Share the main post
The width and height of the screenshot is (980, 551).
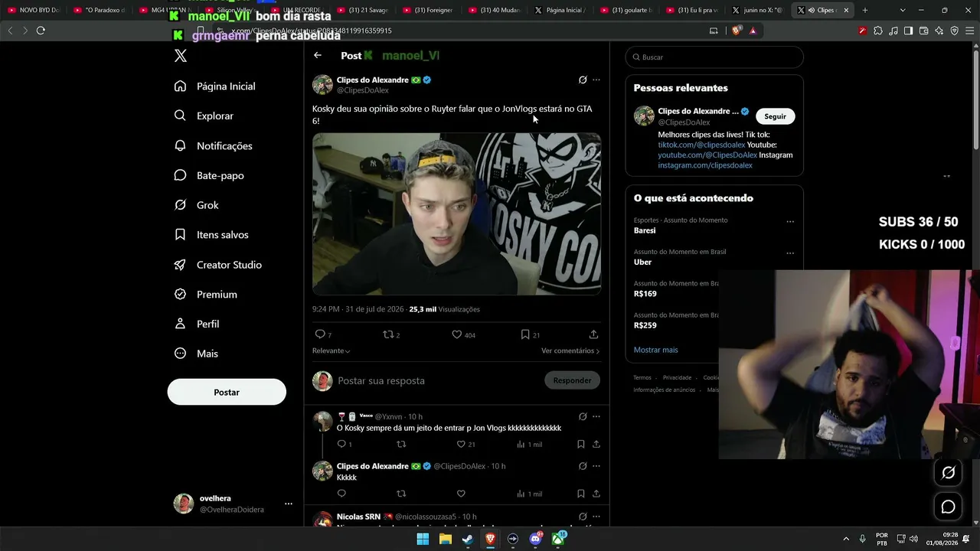[x=593, y=334]
